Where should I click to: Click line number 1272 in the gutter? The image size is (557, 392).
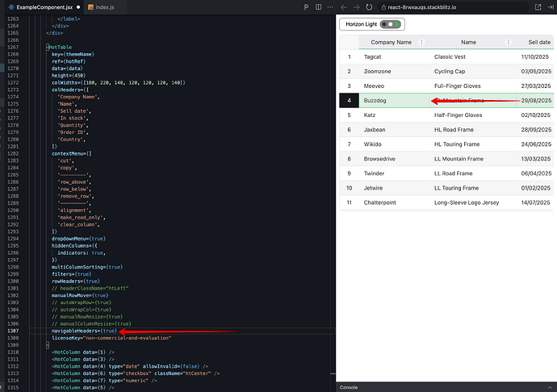[x=13, y=82]
